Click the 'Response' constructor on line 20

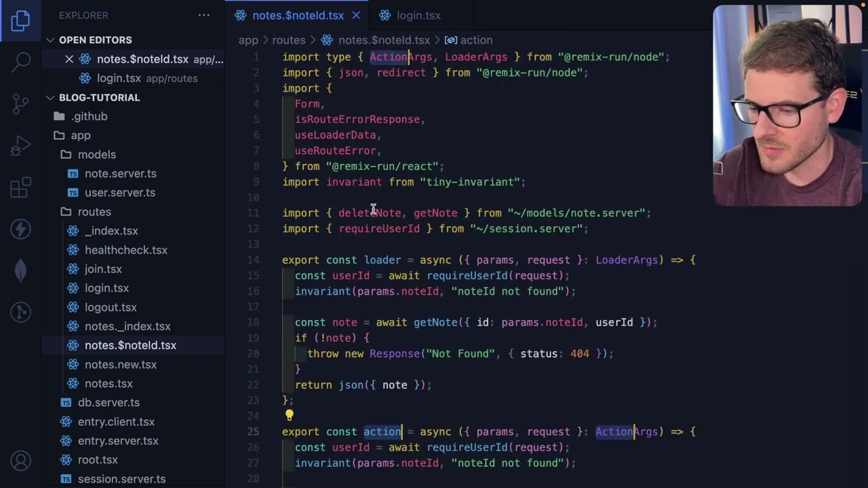[395, 353]
